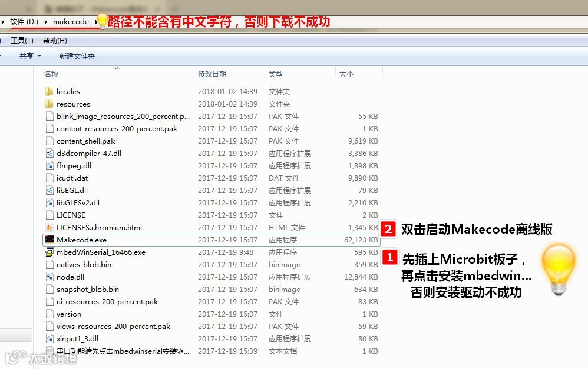Click the node.dll file icon
The width and height of the screenshot is (588, 369).
pos(49,277)
